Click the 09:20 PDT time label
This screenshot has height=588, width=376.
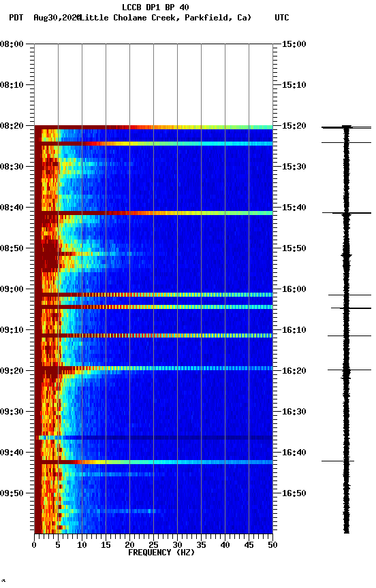pyautogui.click(x=12, y=370)
